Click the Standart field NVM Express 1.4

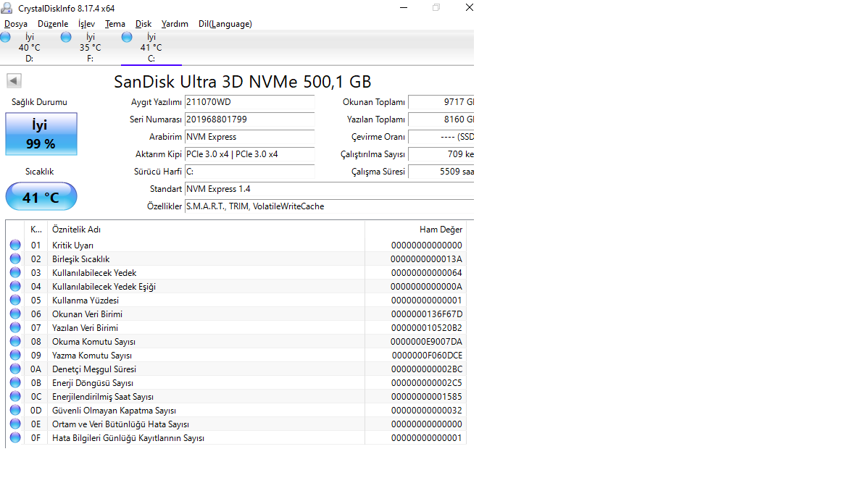pyautogui.click(x=329, y=189)
